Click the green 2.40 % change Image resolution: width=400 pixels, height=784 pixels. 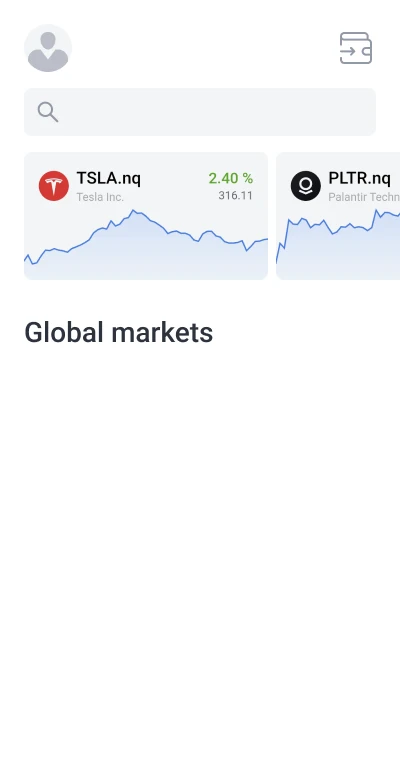[x=230, y=178]
